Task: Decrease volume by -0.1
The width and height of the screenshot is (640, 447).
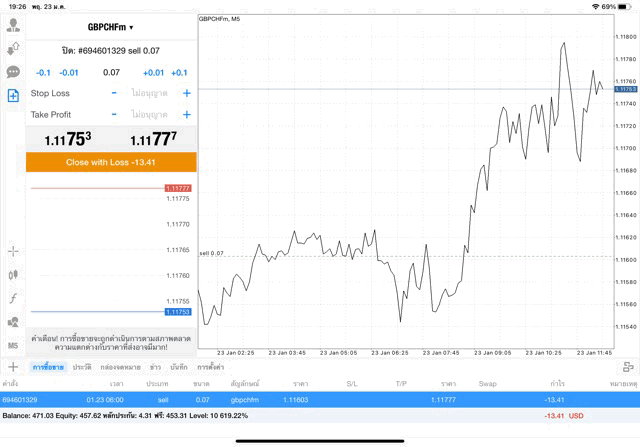Action: 43,72
